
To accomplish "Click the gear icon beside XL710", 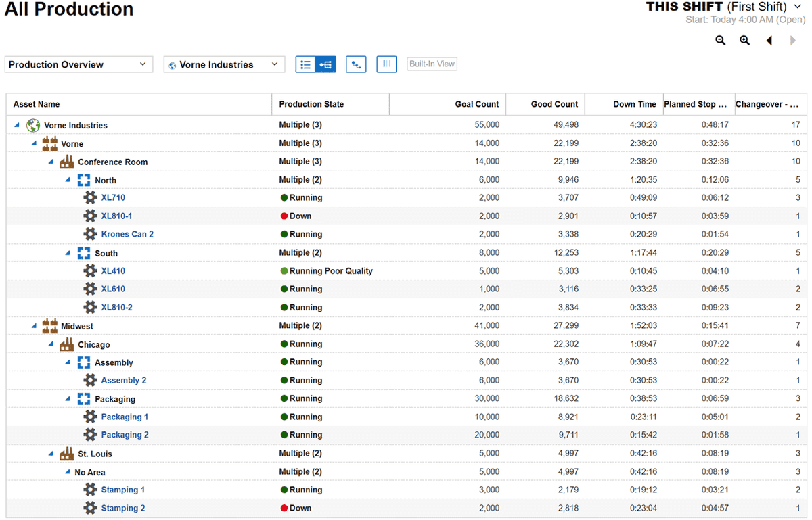I will coord(90,198).
